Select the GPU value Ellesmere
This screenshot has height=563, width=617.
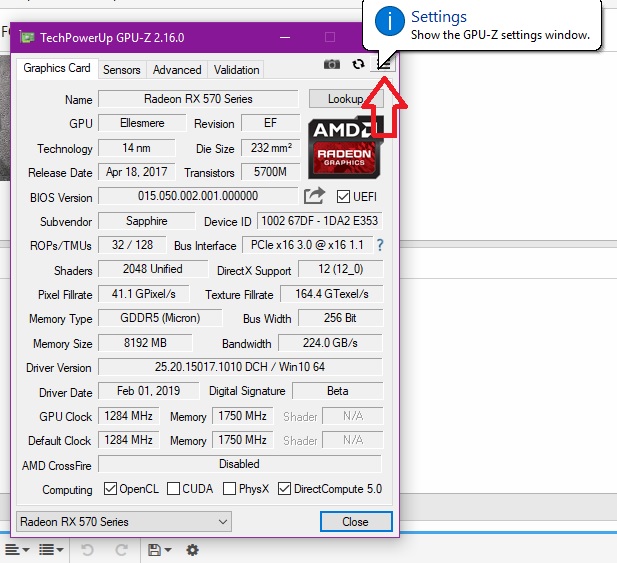[142, 123]
